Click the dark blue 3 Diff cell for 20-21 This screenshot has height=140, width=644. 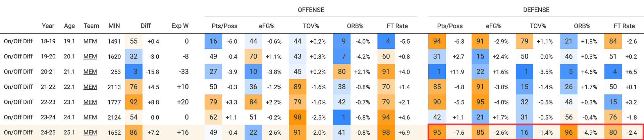133,72
